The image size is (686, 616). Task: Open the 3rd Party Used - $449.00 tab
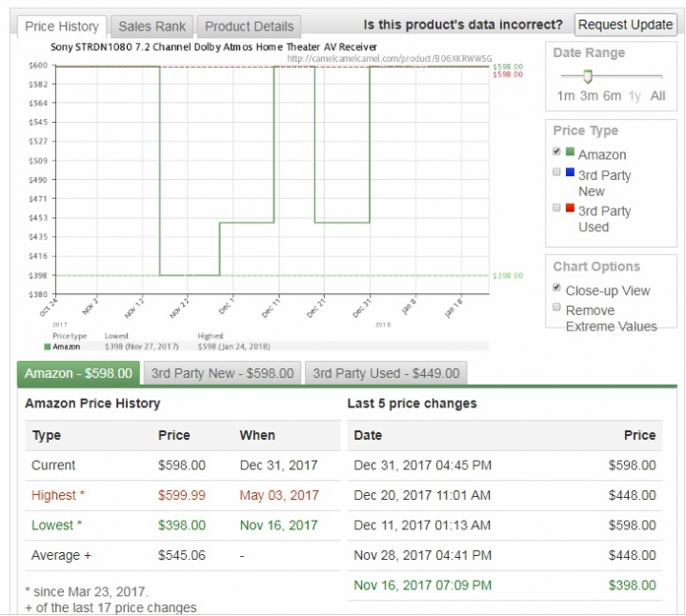tap(386, 373)
